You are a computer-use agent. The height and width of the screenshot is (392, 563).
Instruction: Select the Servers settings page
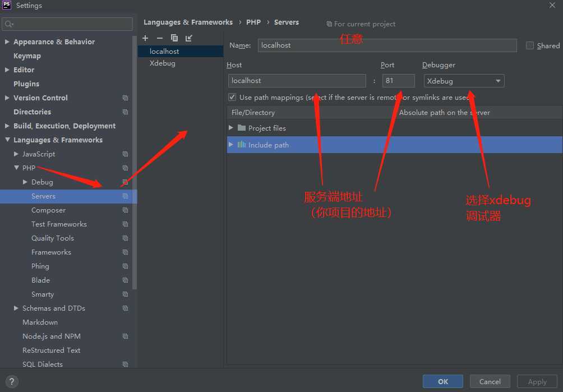pyautogui.click(x=68, y=196)
